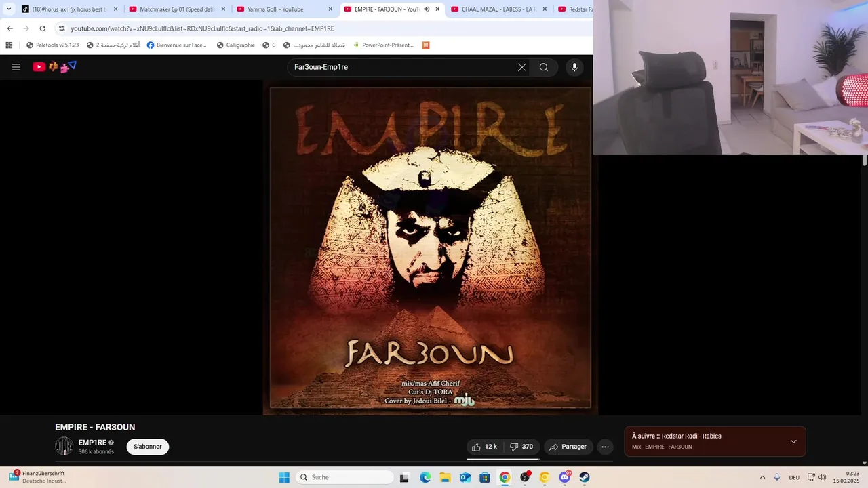Clear the search query with the X icon
This screenshot has width=868, height=488.
[x=521, y=67]
